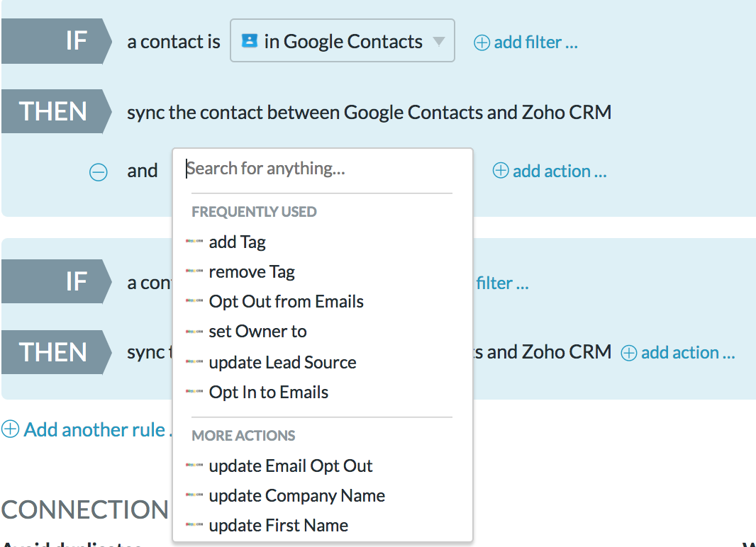
Task: Select 'add Tag' action
Action: (x=237, y=242)
